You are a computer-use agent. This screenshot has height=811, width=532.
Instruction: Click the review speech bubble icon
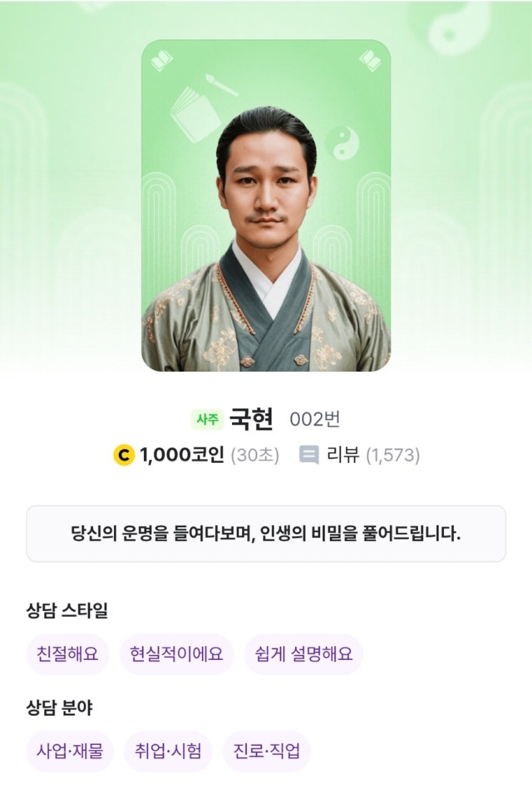(x=309, y=455)
